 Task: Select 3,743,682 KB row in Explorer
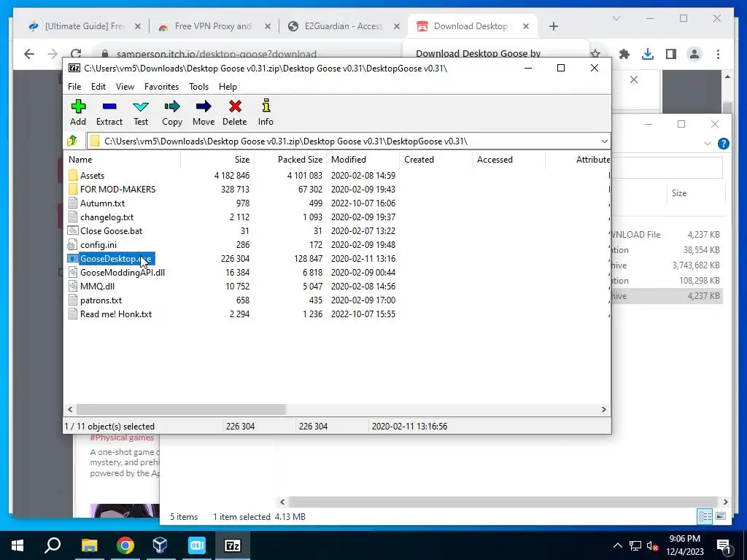click(667, 265)
